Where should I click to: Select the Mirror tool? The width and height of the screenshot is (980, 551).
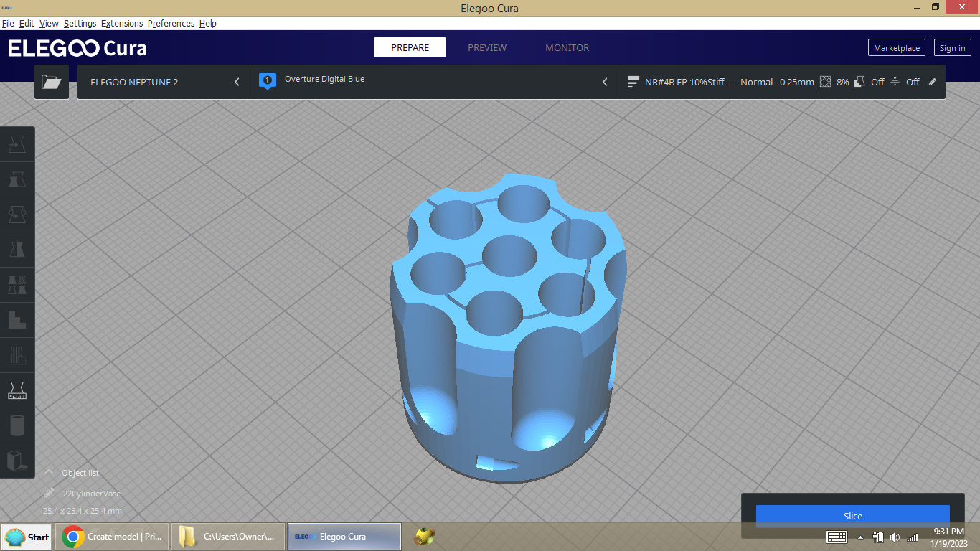[17, 250]
